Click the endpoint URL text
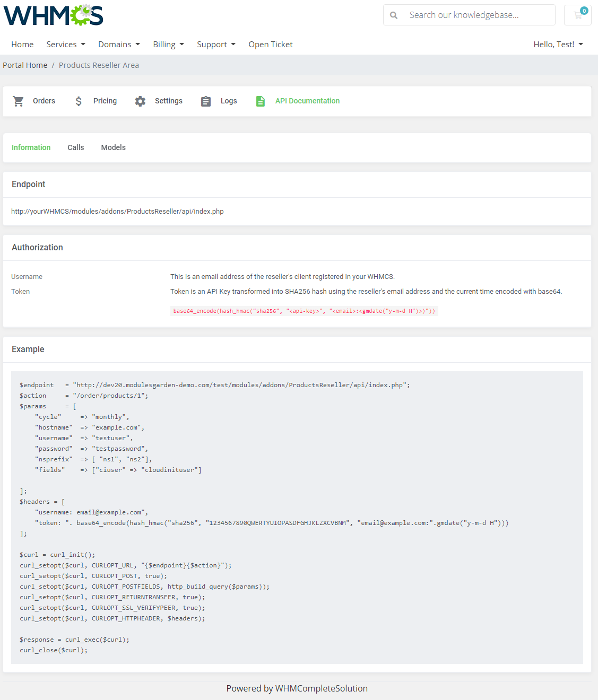The width and height of the screenshot is (598, 700). click(x=117, y=212)
